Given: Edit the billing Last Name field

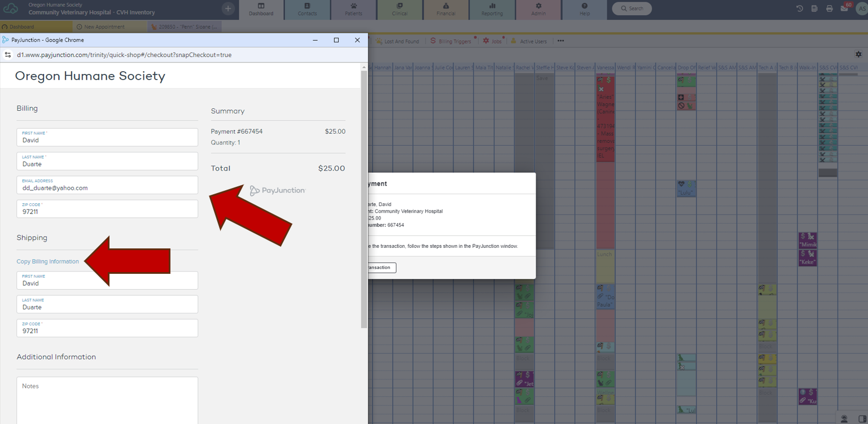Looking at the screenshot, I should tap(107, 161).
